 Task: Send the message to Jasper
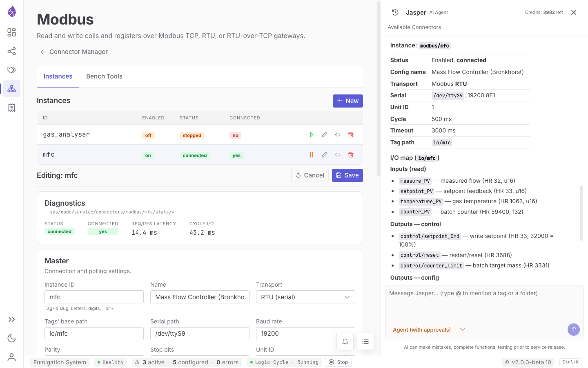(x=574, y=330)
